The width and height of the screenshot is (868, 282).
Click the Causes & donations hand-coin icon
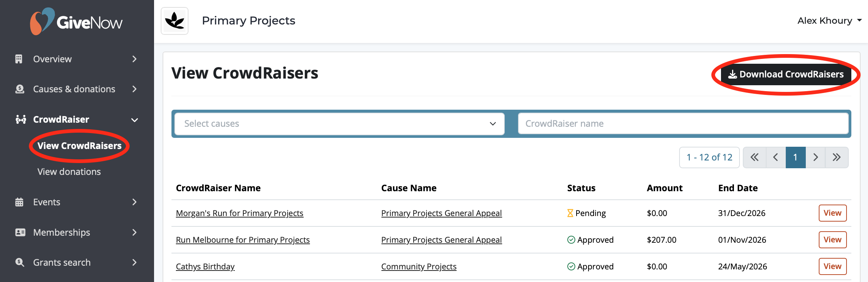pos(20,89)
